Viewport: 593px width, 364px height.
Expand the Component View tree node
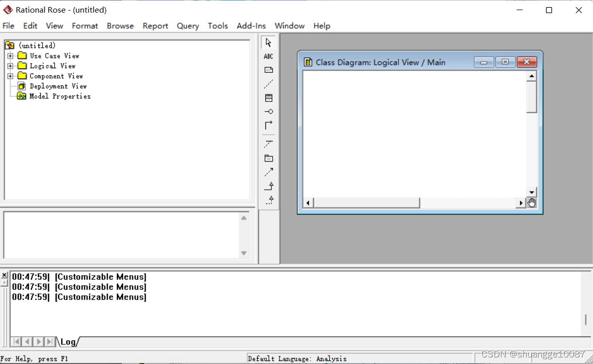pyautogui.click(x=10, y=76)
